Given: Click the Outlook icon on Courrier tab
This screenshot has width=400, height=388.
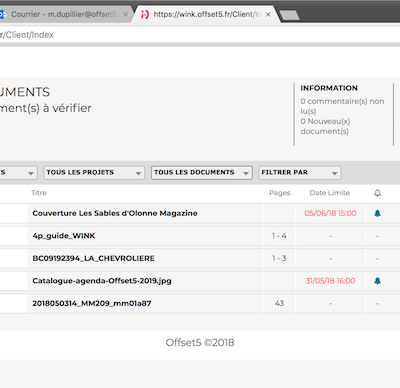Looking at the screenshot, I should tap(3, 14).
